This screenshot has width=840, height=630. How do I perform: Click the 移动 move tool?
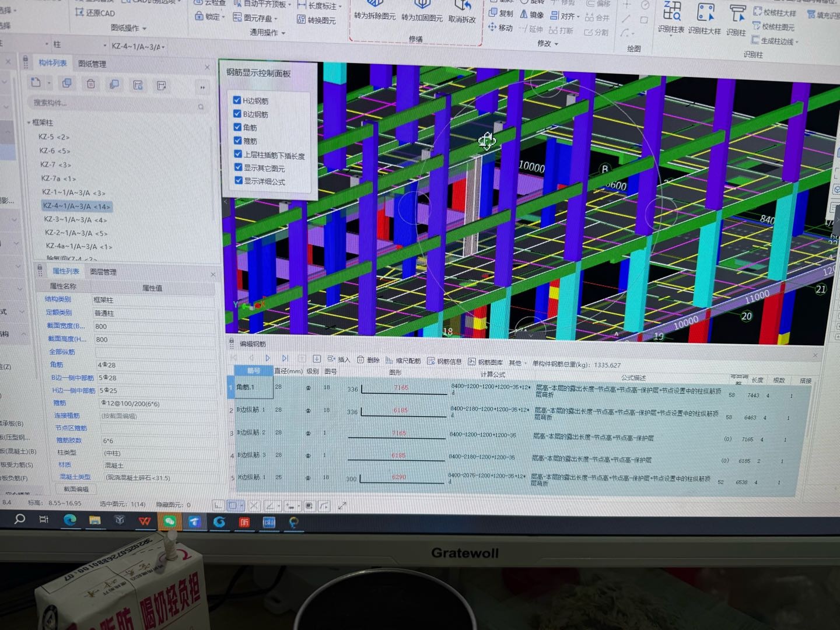pyautogui.click(x=500, y=27)
